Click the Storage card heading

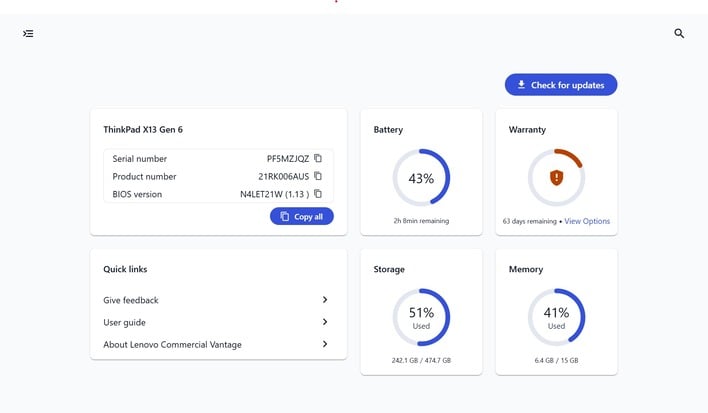pyautogui.click(x=389, y=269)
